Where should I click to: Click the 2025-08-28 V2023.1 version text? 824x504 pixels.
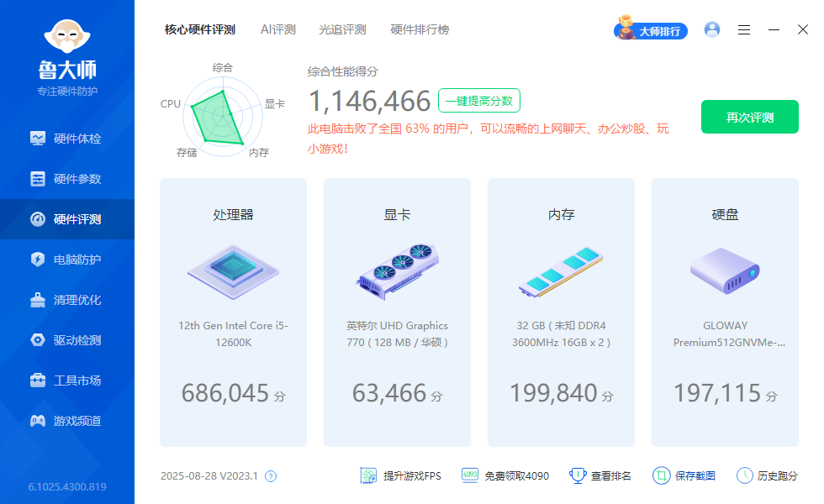pyautogui.click(x=209, y=476)
